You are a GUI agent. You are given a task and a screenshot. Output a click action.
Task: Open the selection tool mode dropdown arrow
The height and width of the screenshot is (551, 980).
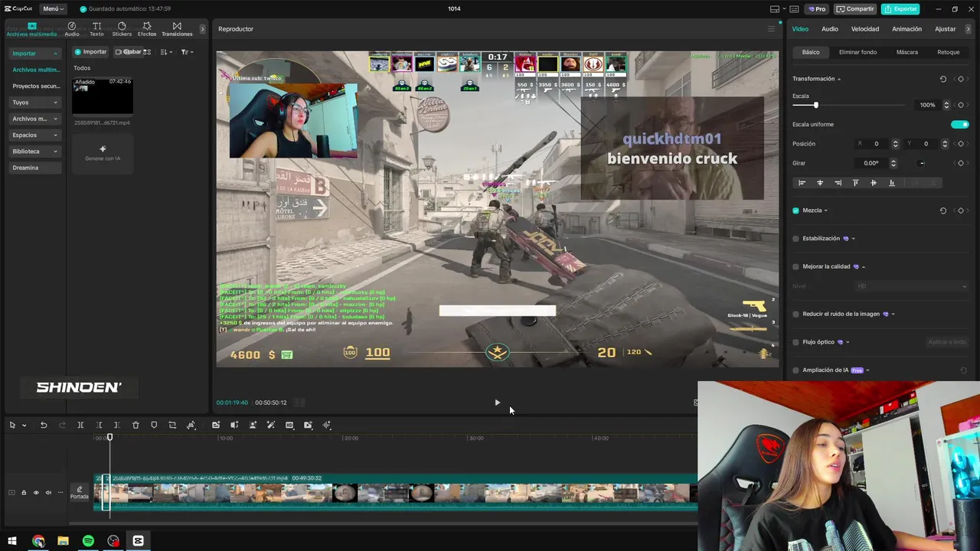pyautogui.click(x=24, y=425)
